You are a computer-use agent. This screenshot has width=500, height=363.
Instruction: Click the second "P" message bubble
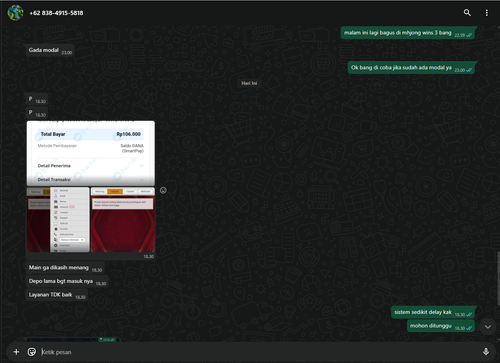click(37, 113)
